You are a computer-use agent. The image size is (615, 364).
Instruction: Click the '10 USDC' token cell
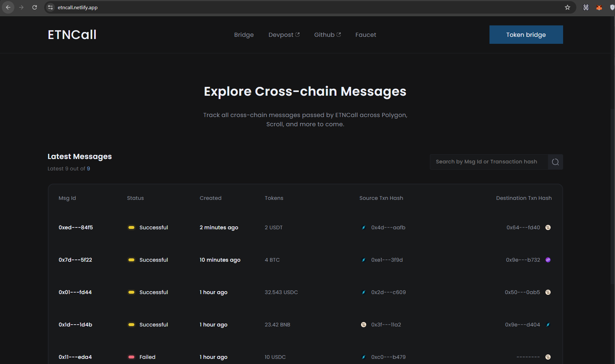click(x=275, y=357)
